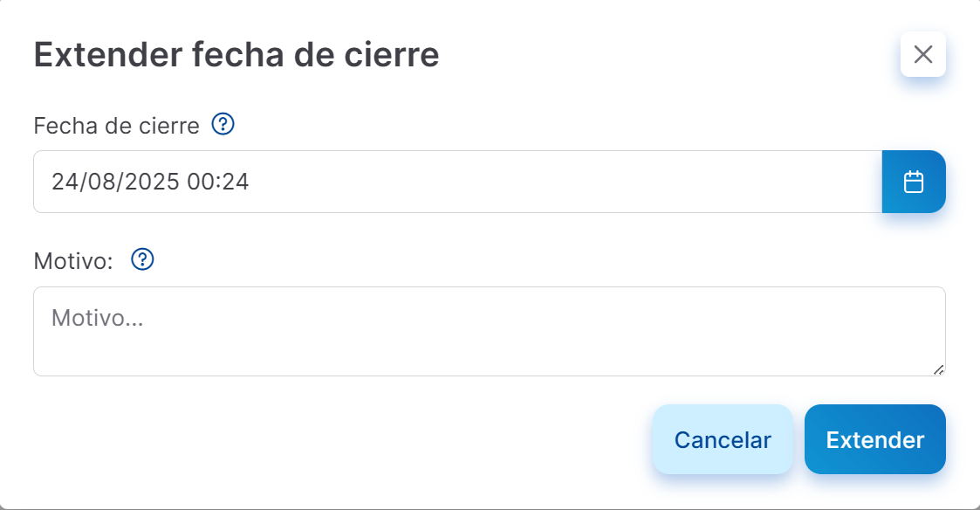980x510 pixels.
Task: Click the X icon to dismiss the dialog
Action: click(922, 54)
